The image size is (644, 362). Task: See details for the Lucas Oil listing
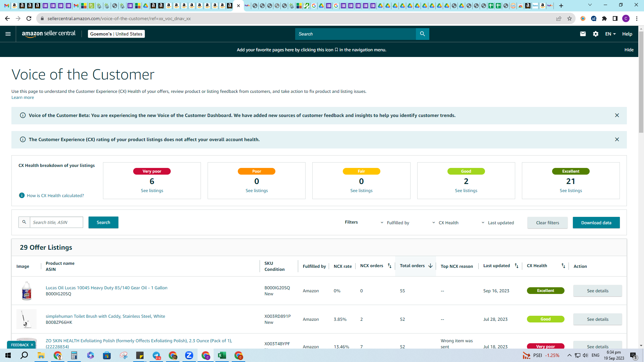[x=597, y=291]
